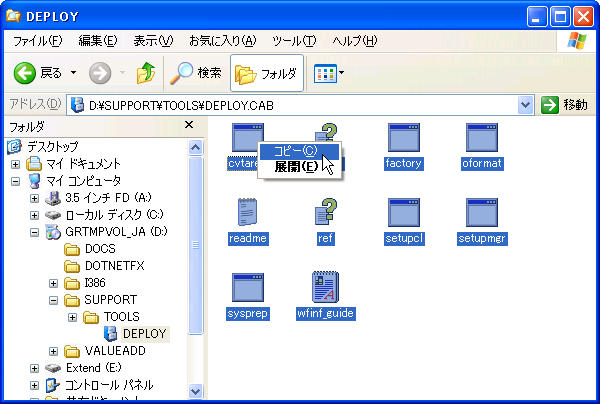
Task: Expand ローカル ディスク (C:) node
Action: (x=34, y=215)
